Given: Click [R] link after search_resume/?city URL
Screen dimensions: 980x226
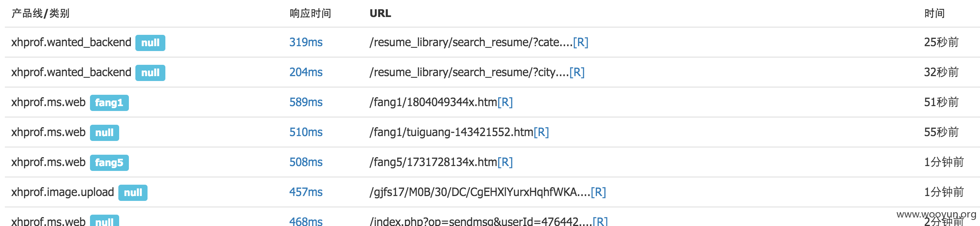Looking at the screenshot, I should (577, 72).
